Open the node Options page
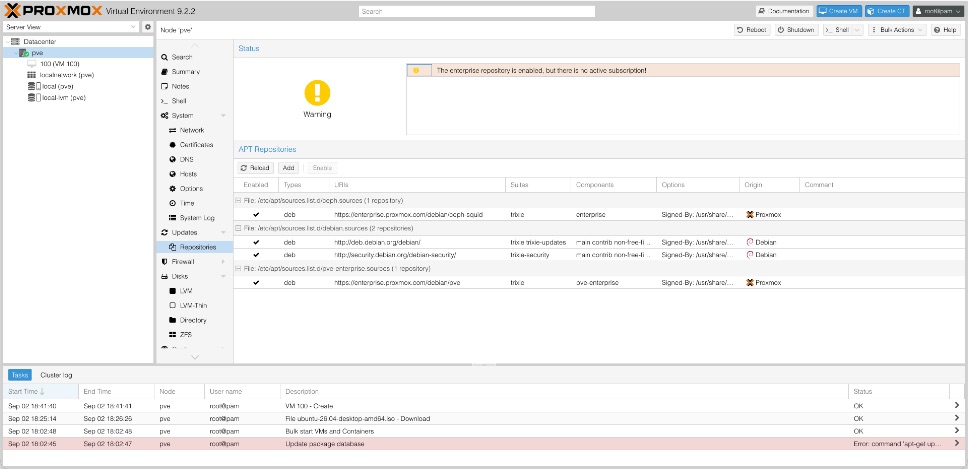Image resolution: width=968 pixels, height=469 pixels. pyautogui.click(x=193, y=188)
